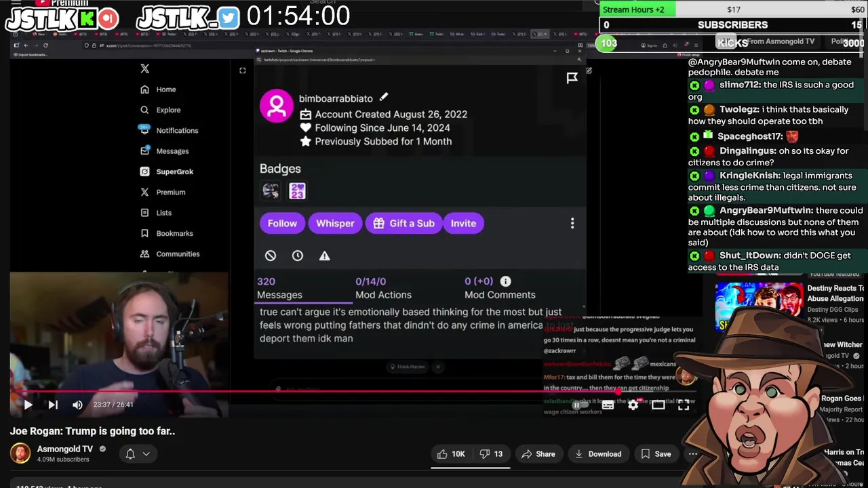Open Messages in the X sidebar
The image size is (868, 488).
pyautogui.click(x=164, y=151)
